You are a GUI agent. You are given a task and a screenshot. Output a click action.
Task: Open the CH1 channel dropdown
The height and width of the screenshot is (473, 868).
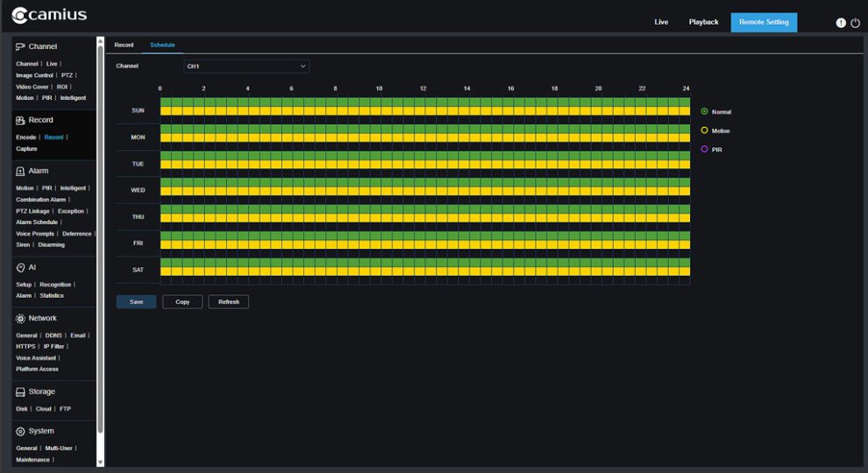coord(246,67)
